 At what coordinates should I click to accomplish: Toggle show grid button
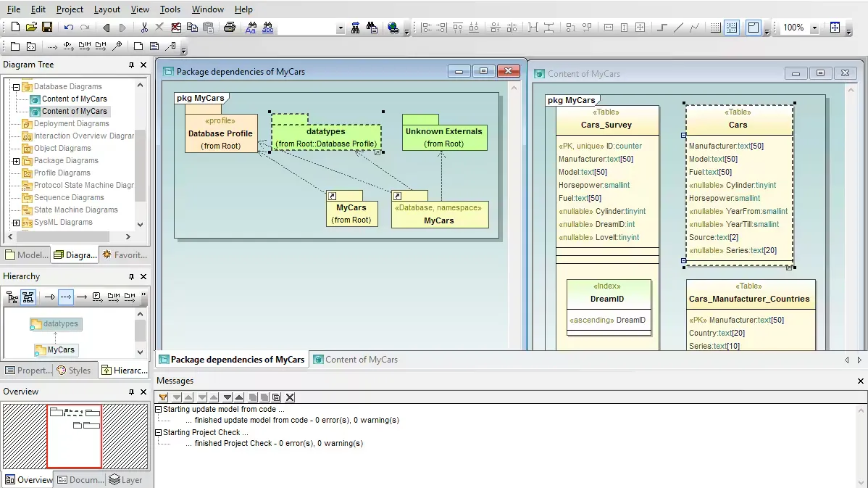point(715,27)
